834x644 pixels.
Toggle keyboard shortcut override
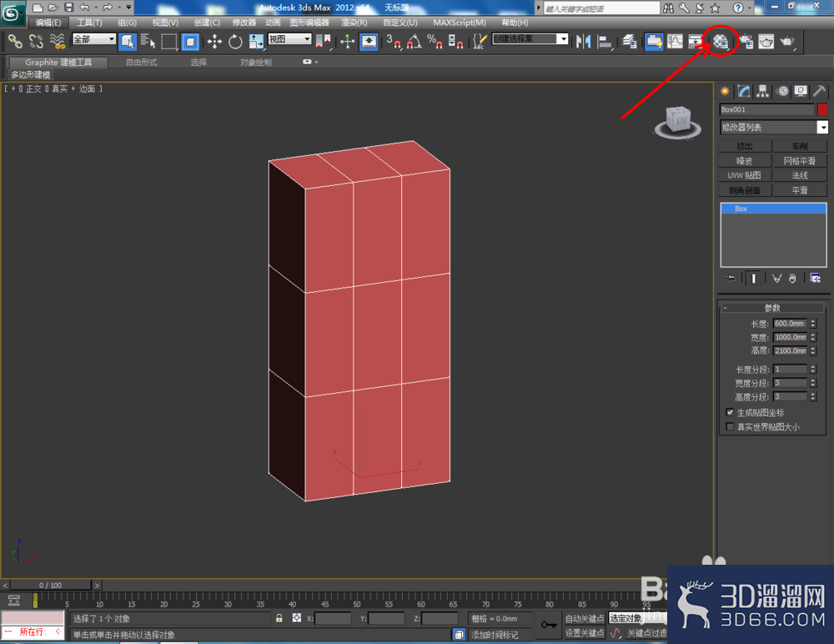[x=369, y=42]
